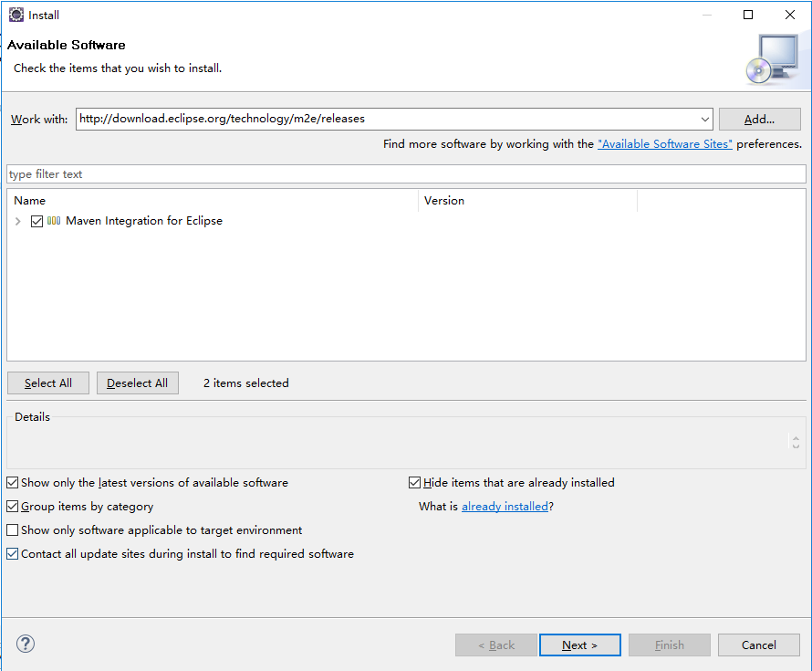Toggle Contact all update sites checkbox
This screenshot has width=812, height=671.
tap(13, 554)
